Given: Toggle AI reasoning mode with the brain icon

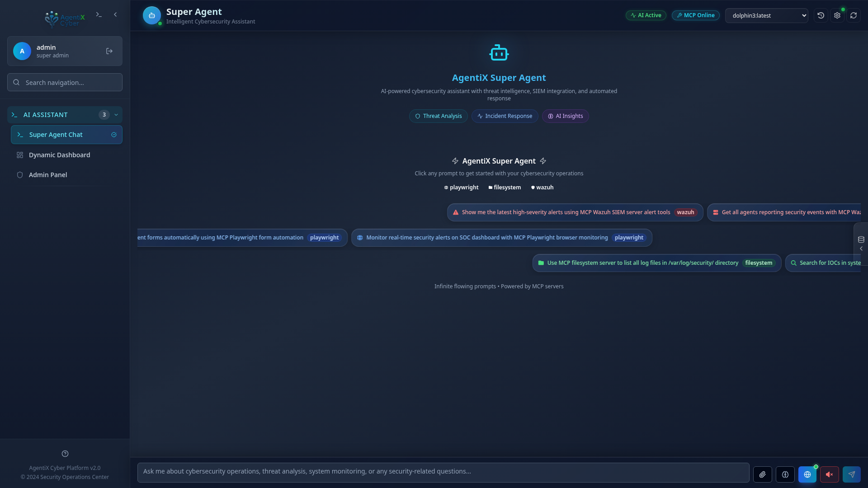Looking at the screenshot, I should pyautogui.click(x=785, y=474).
